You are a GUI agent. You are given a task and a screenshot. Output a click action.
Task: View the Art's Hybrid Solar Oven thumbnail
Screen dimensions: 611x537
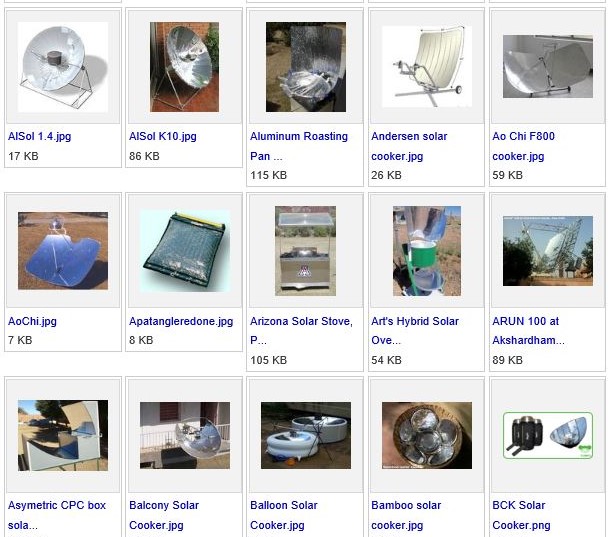427,251
